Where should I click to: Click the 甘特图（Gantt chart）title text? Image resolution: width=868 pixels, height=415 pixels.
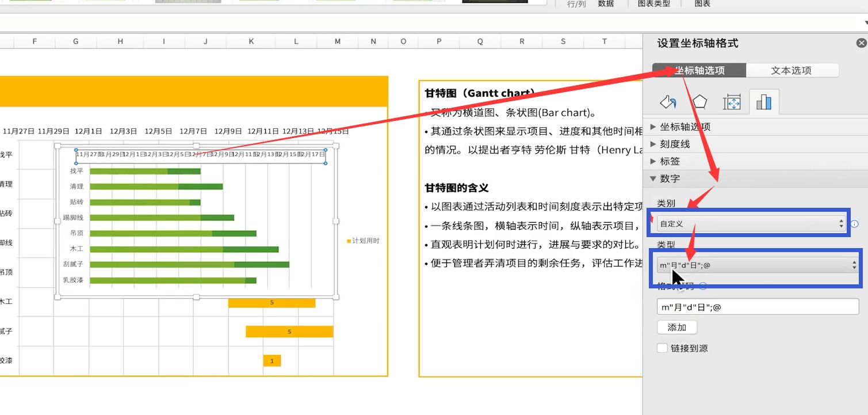click(480, 93)
